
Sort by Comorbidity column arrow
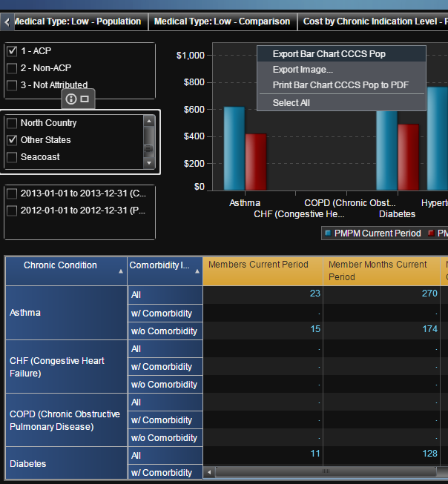[197, 271]
